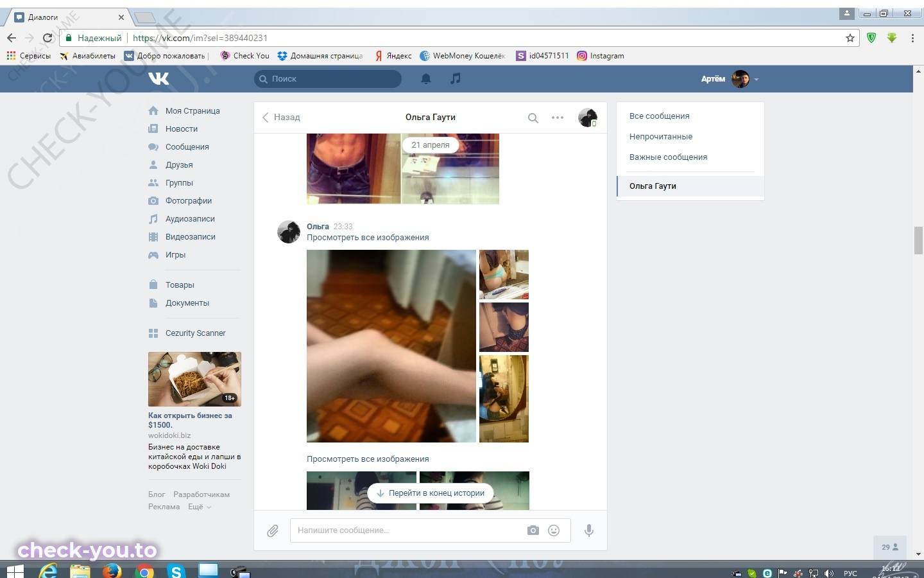Viewport: 924px width, 578px height.
Task: Select Ольга Гаути dialog tab
Action: (x=690, y=186)
